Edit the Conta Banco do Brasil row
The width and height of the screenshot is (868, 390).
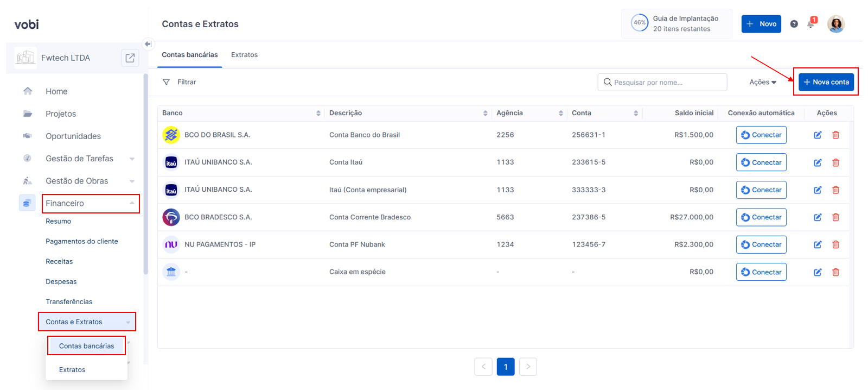[818, 135]
